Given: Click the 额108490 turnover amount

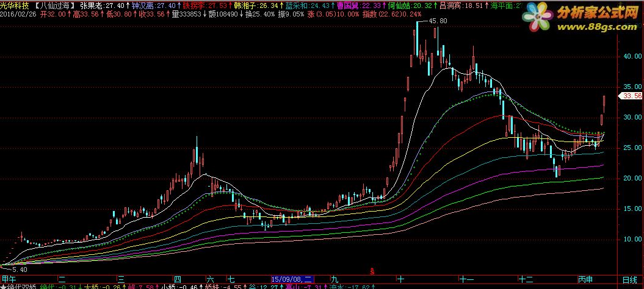Looking at the screenshot, I should (x=225, y=14).
